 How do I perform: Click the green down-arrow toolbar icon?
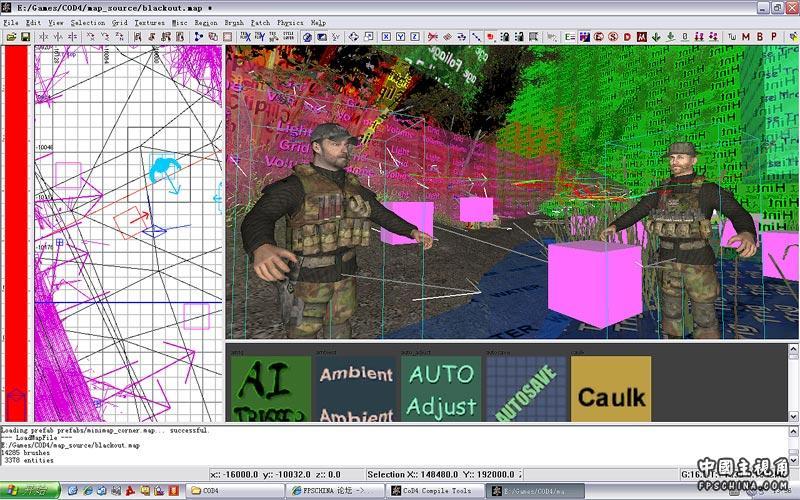pos(656,37)
